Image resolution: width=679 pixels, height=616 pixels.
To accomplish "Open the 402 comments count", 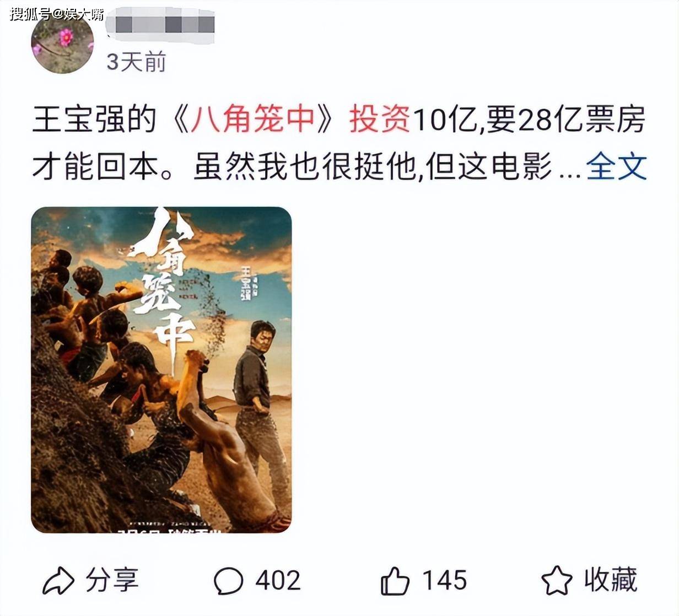I will (278, 581).
